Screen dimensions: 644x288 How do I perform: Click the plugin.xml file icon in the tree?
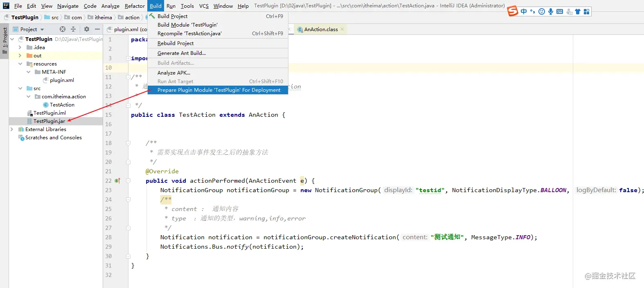pos(46,80)
